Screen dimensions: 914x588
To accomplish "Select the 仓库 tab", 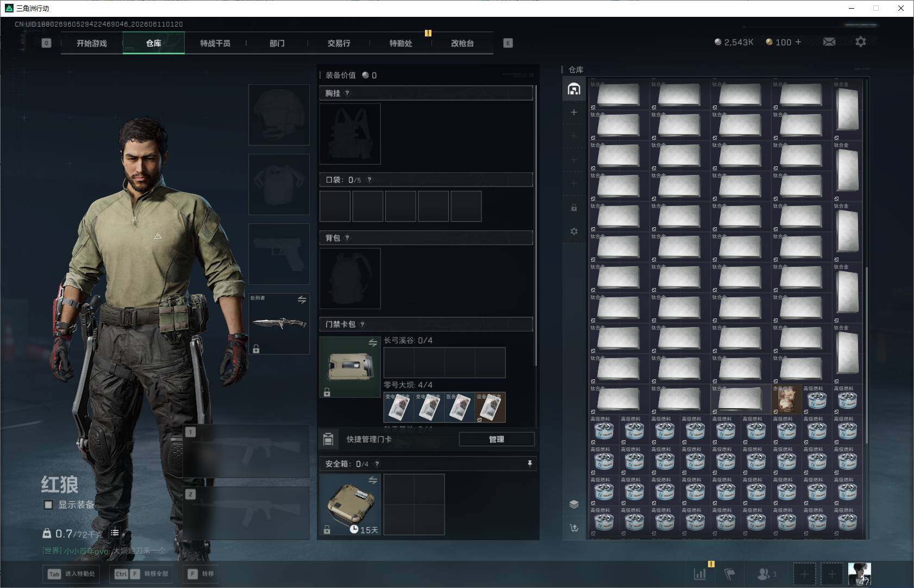I will tap(154, 43).
